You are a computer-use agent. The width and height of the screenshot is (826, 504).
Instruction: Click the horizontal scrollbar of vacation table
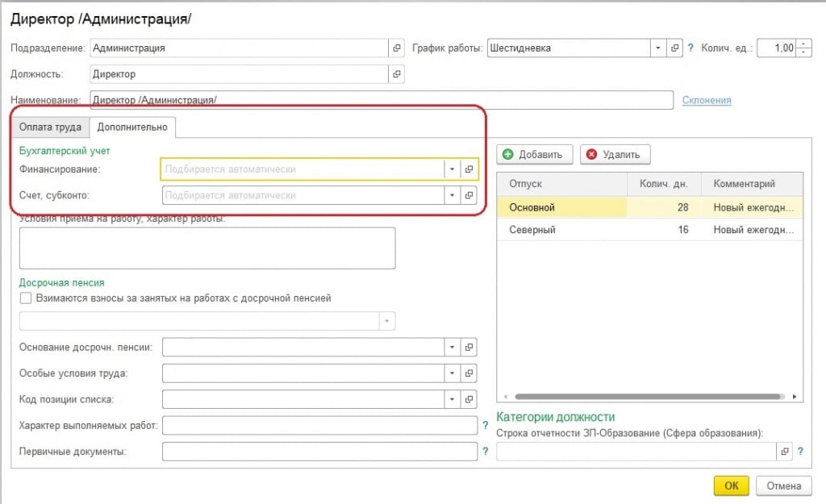pos(647,397)
